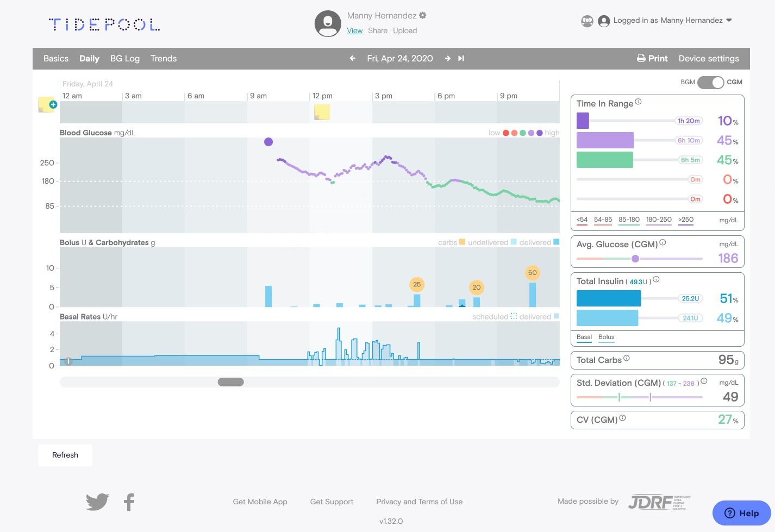Select Basal under the Total Insulin stat
This screenshot has width=775, height=532.
[584, 337]
